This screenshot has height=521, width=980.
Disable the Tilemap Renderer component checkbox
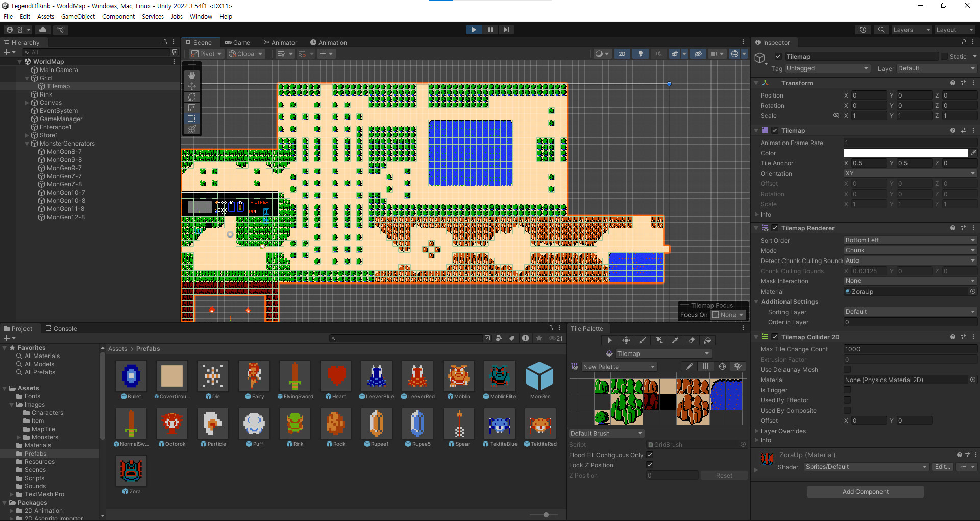[x=775, y=228]
